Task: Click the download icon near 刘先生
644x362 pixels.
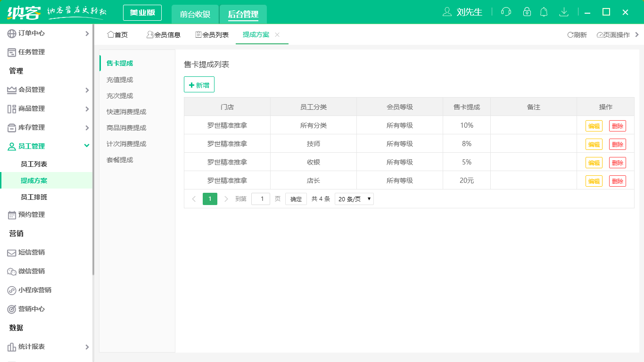Action: [x=564, y=12]
